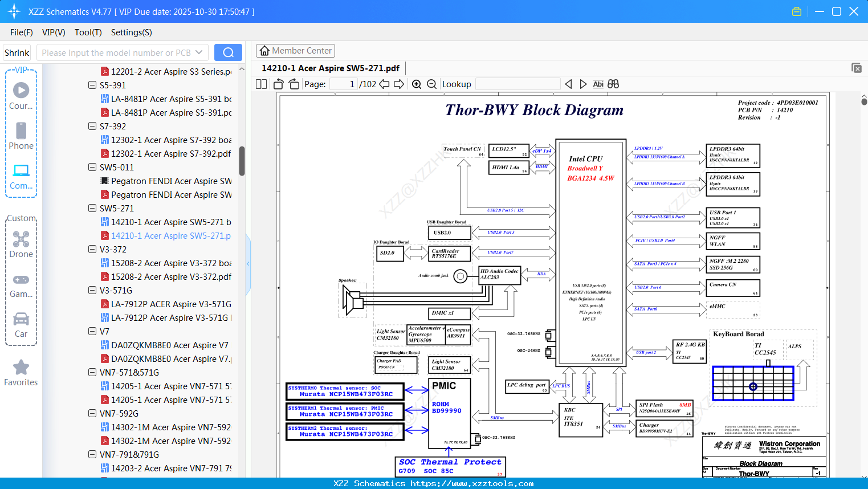Open the File(F) menu

22,32
